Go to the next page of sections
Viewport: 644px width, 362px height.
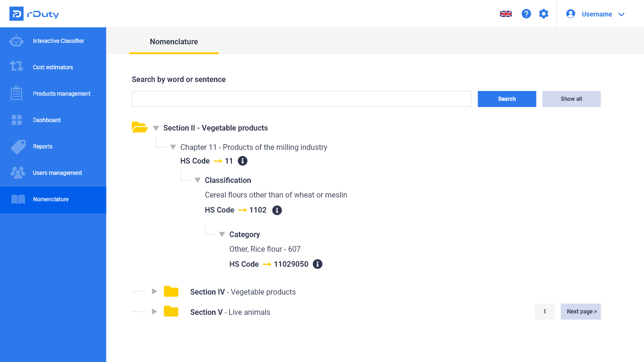(580, 311)
